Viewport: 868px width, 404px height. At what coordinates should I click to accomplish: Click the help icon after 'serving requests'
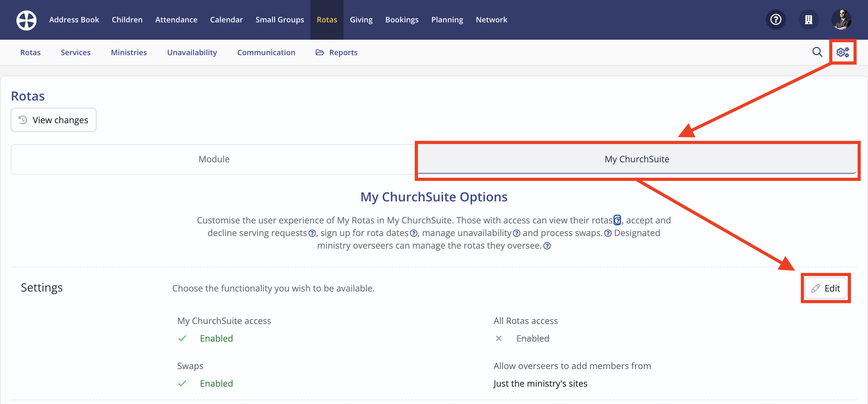tap(312, 233)
